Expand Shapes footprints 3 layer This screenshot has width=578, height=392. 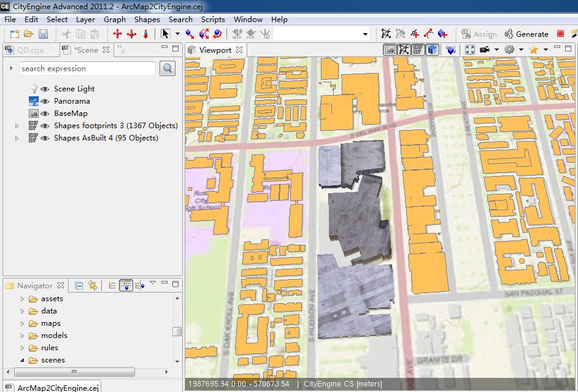coord(17,126)
